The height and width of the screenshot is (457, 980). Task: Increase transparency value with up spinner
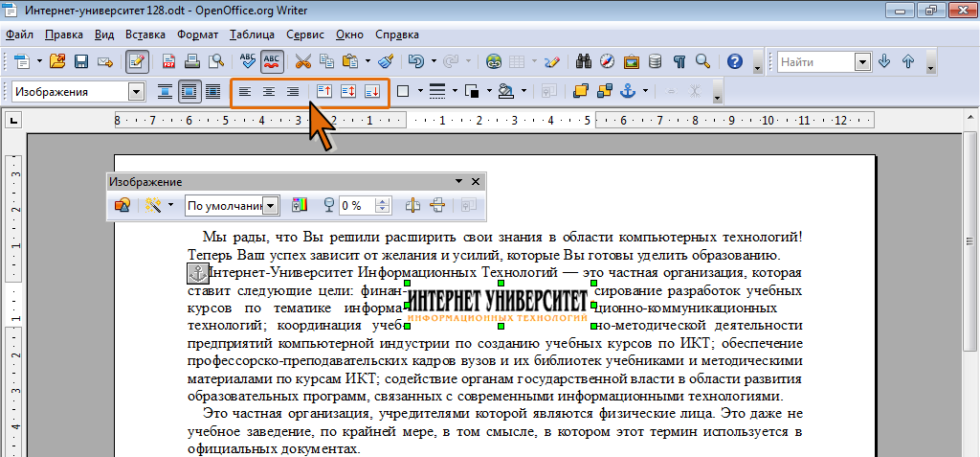coord(385,201)
